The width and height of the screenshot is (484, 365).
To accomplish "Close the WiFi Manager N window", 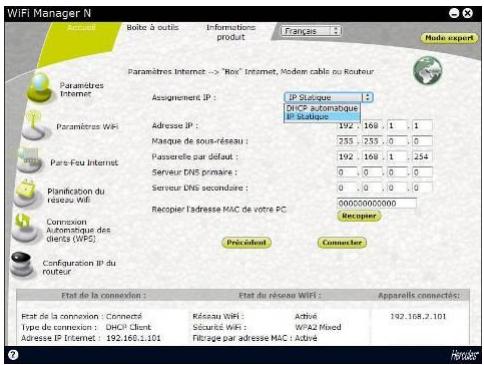I will [x=468, y=13].
